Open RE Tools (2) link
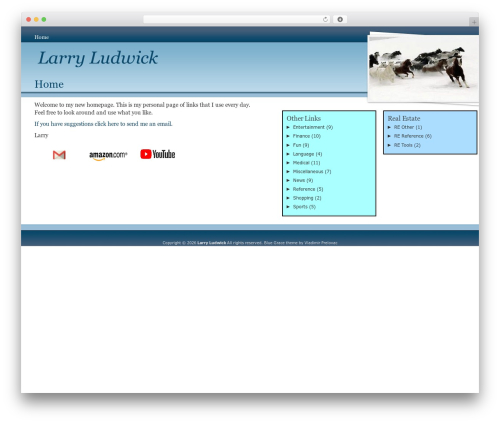The image size is (500, 423). 407,145
